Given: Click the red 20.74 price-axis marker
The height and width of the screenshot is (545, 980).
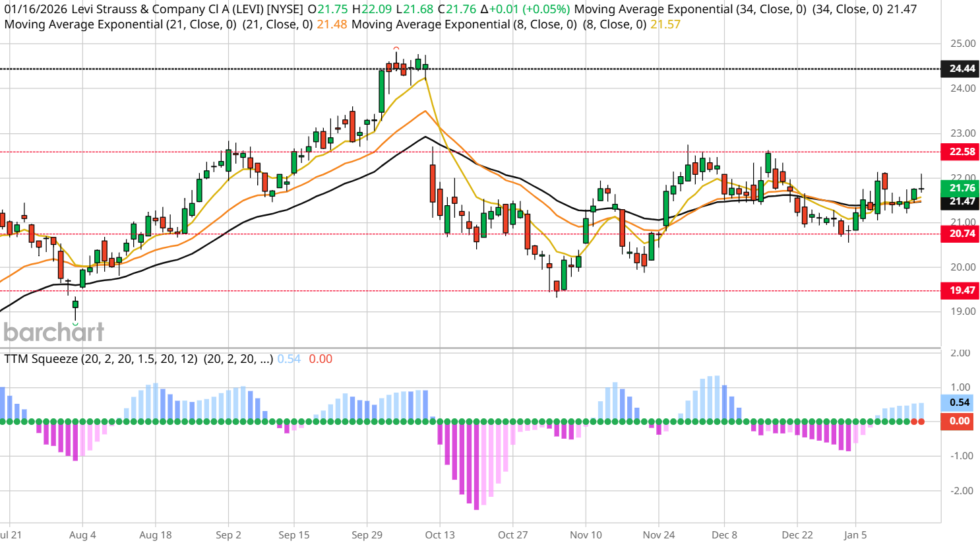Looking at the screenshot, I should 960,234.
